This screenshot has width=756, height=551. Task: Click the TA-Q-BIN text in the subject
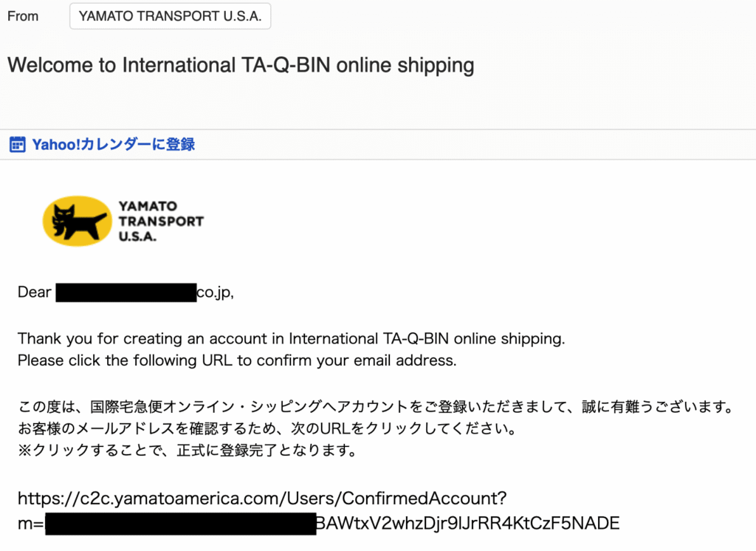pos(286,65)
